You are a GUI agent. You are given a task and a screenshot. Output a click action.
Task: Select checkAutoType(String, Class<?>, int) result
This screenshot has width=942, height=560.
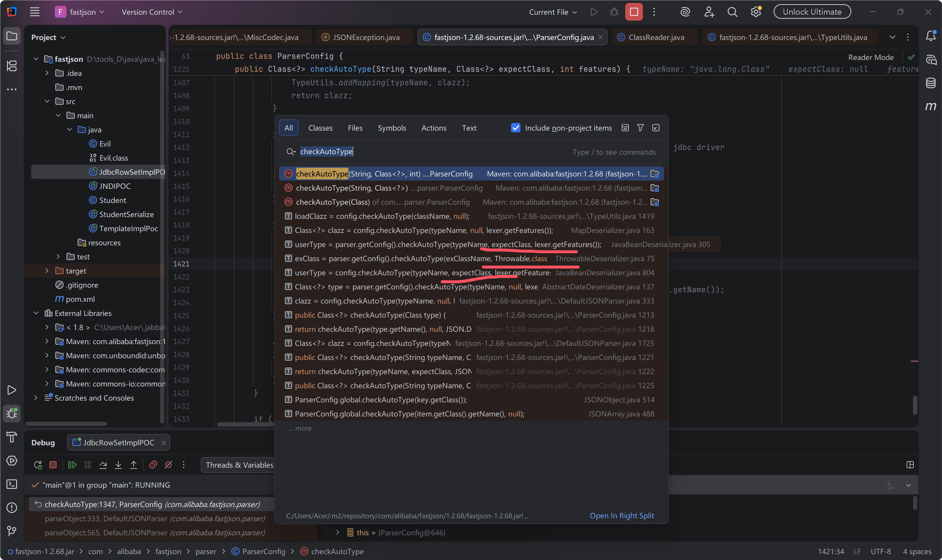(471, 174)
